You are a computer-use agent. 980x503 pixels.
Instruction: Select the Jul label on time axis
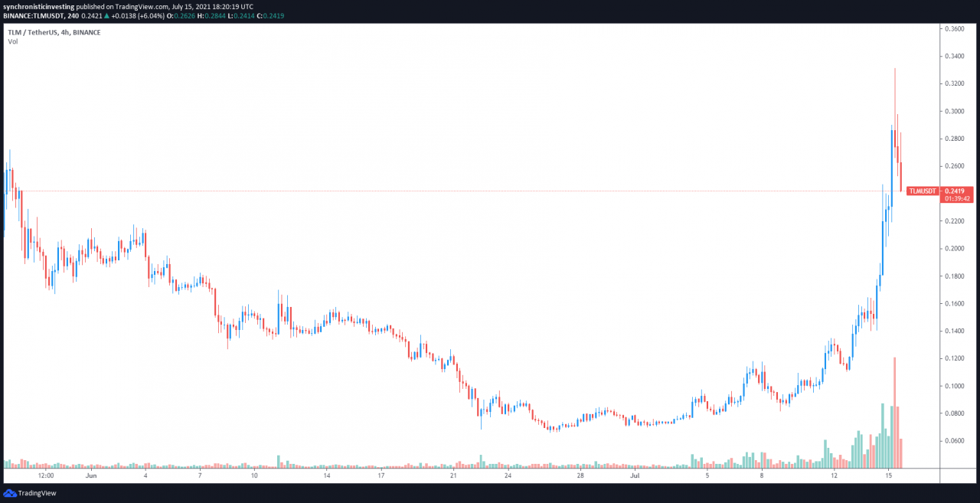635,475
